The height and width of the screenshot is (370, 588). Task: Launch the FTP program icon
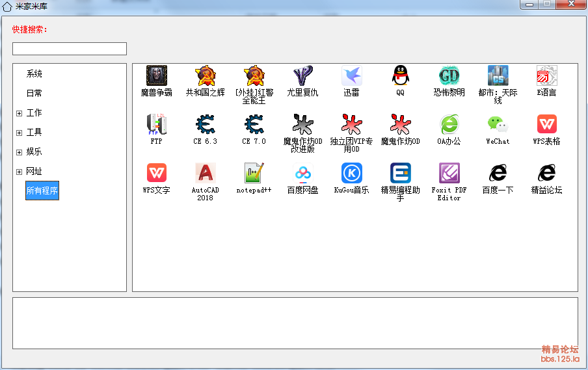coord(156,124)
